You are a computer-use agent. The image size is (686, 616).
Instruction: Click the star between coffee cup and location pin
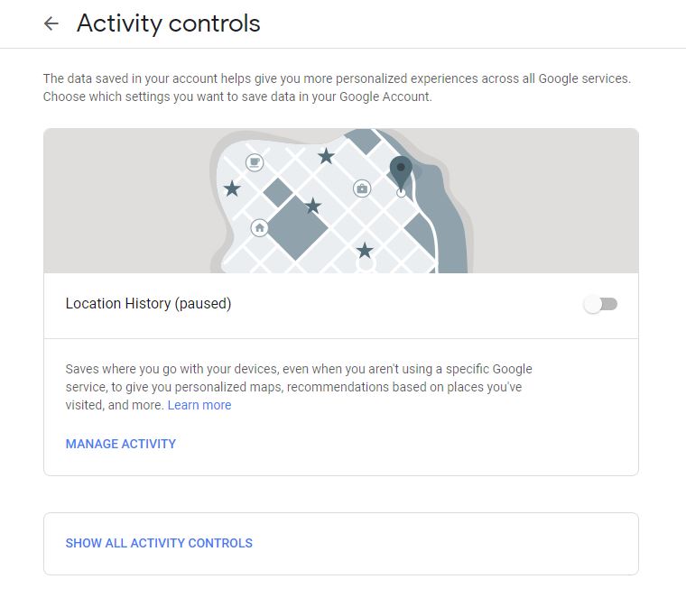coord(326,157)
